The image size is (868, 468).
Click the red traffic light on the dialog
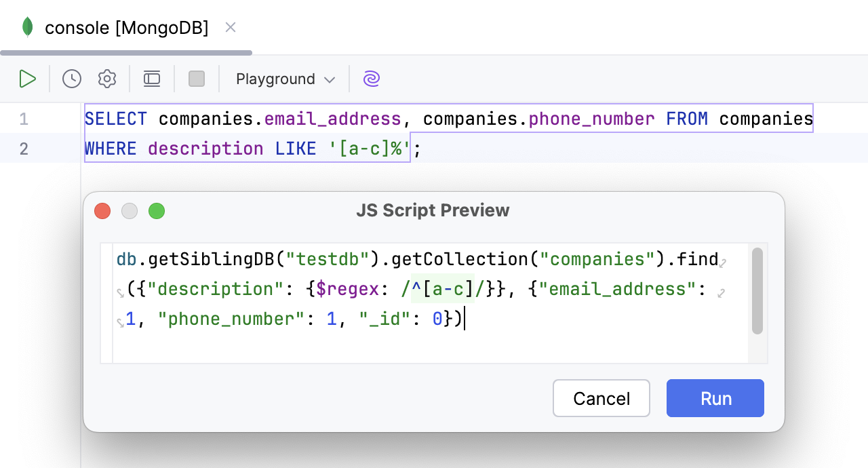point(102,210)
